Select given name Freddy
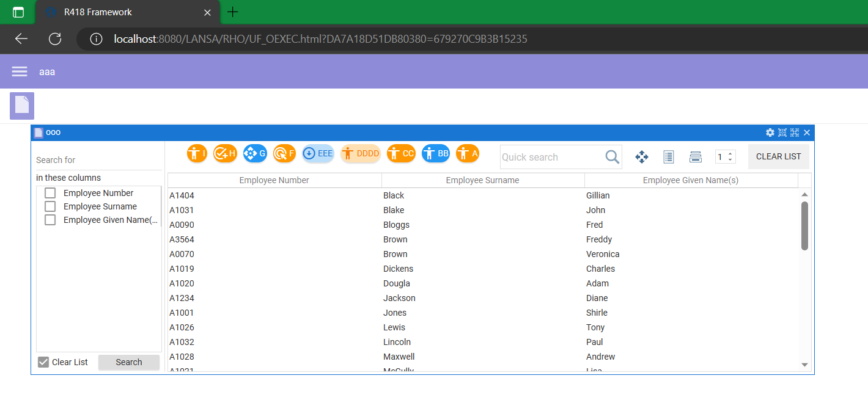The image size is (868, 414). point(599,239)
